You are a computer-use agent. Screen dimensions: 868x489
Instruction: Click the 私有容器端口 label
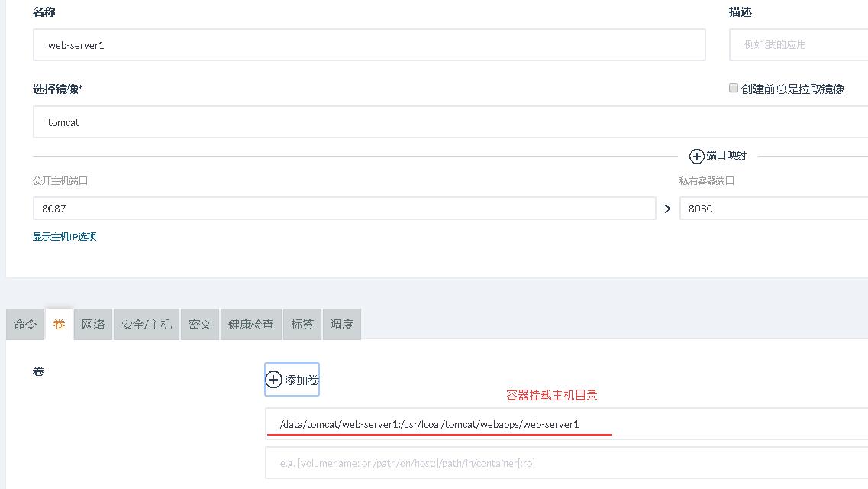click(x=707, y=180)
